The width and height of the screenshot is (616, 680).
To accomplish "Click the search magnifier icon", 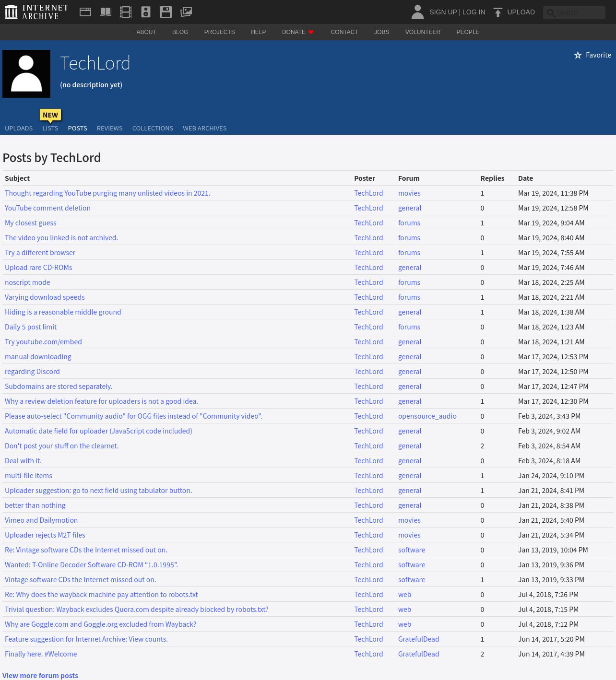I will pos(551,13).
